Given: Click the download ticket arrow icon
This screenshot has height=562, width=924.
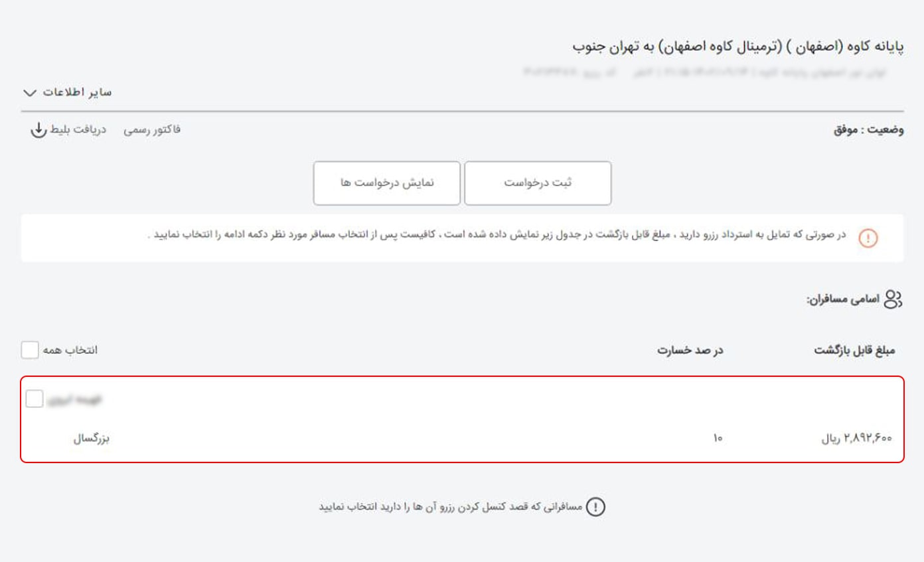Looking at the screenshot, I should tap(38, 130).
